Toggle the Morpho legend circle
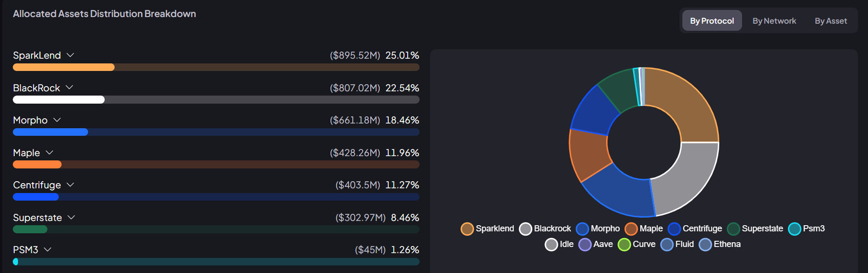This screenshot has width=868, height=273. coord(582,229)
